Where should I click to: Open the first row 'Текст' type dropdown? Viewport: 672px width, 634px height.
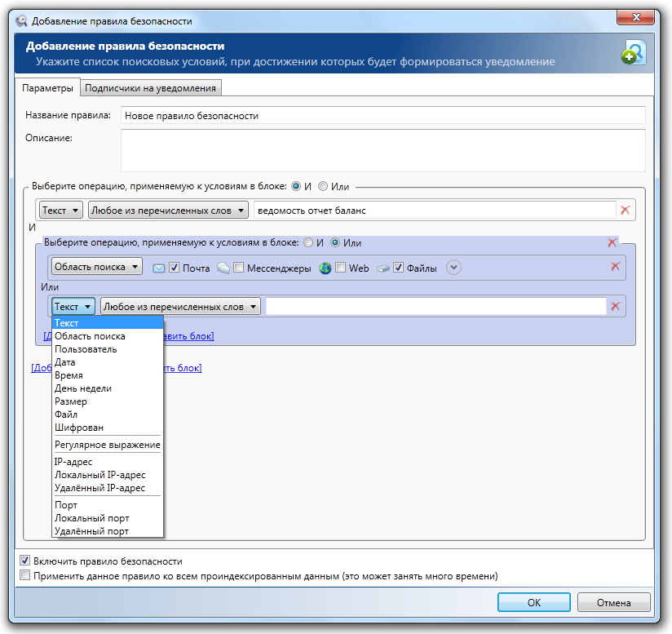61,210
